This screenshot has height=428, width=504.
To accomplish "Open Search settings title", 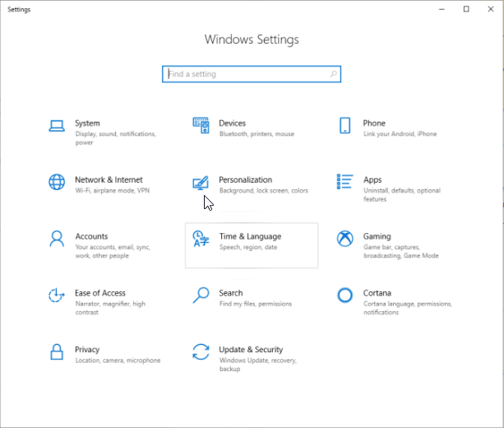I will click(231, 293).
